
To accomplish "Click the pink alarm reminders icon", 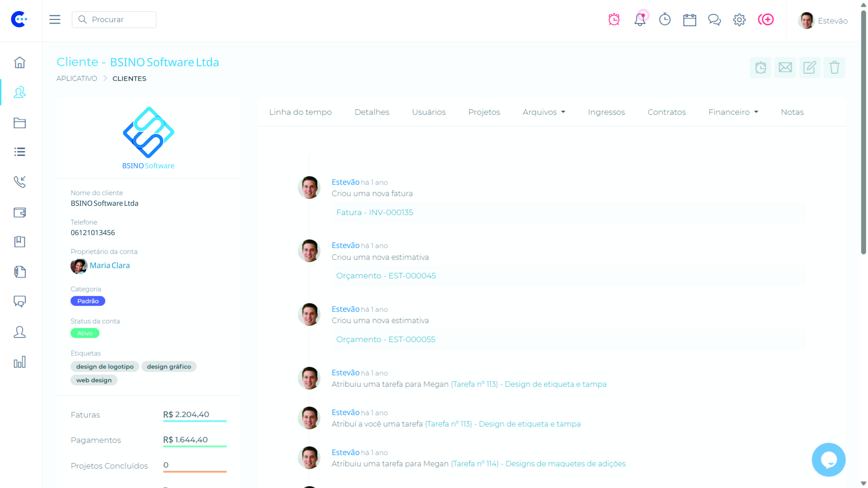I will [614, 20].
